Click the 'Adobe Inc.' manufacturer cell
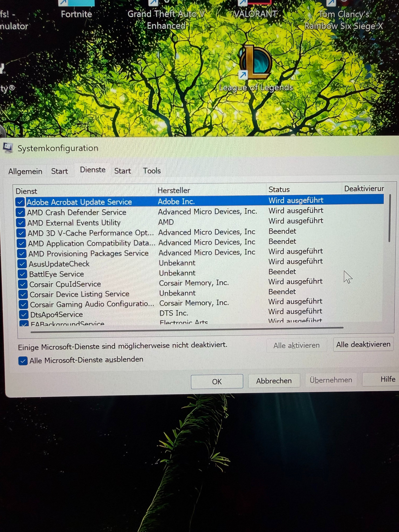399x532 pixels. click(176, 201)
